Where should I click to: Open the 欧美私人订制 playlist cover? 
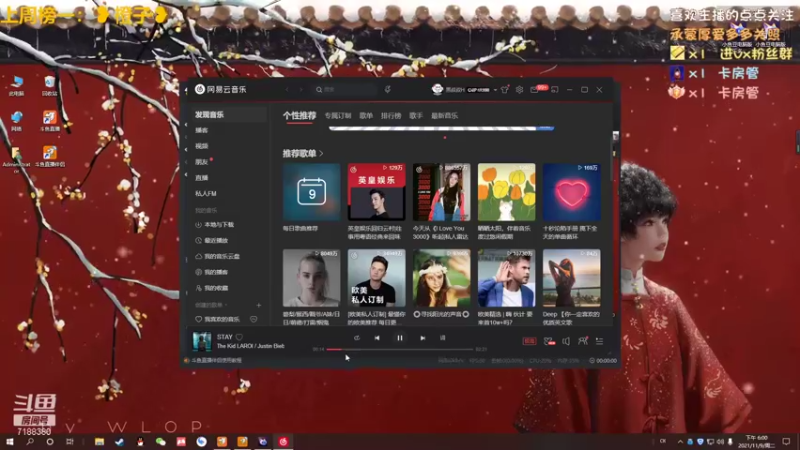click(x=377, y=278)
